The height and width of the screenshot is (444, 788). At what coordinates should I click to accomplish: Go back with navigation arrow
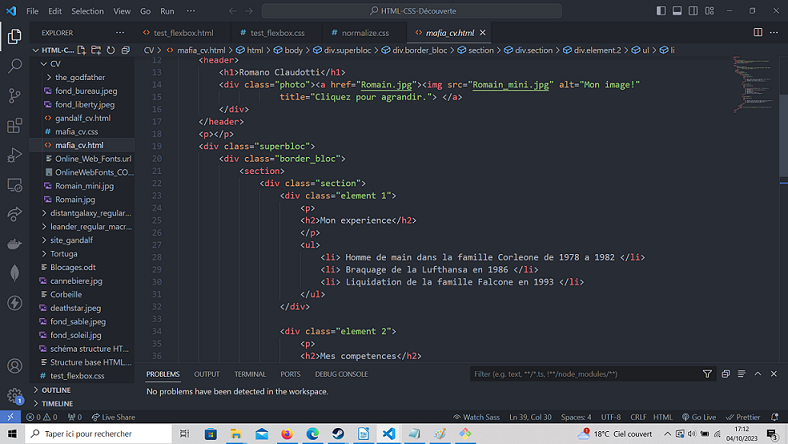coord(233,11)
